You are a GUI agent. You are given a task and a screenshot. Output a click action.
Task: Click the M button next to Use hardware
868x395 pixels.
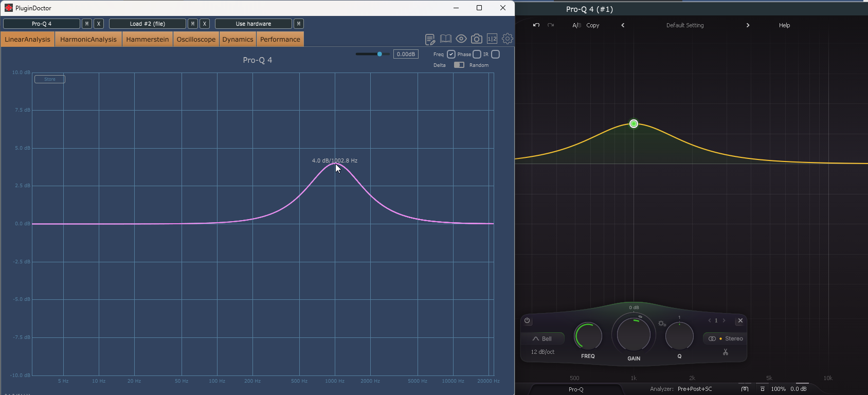click(299, 24)
